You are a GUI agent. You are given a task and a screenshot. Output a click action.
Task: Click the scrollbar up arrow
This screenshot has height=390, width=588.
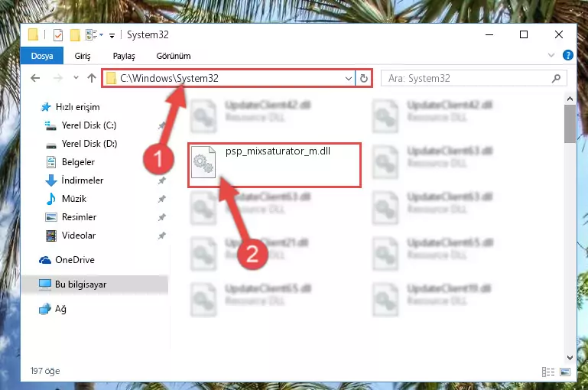570,99
